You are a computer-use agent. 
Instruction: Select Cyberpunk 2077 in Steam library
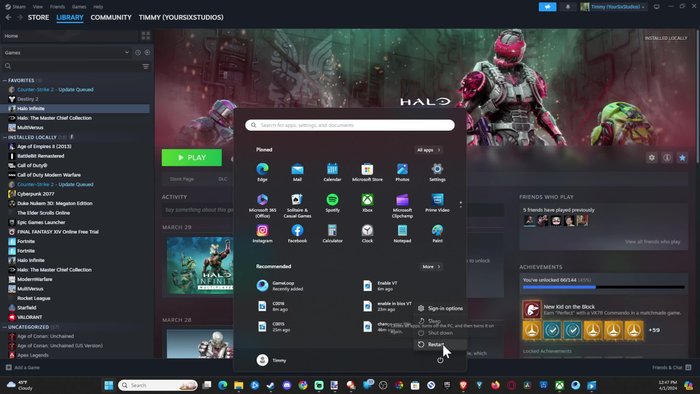pos(36,194)
